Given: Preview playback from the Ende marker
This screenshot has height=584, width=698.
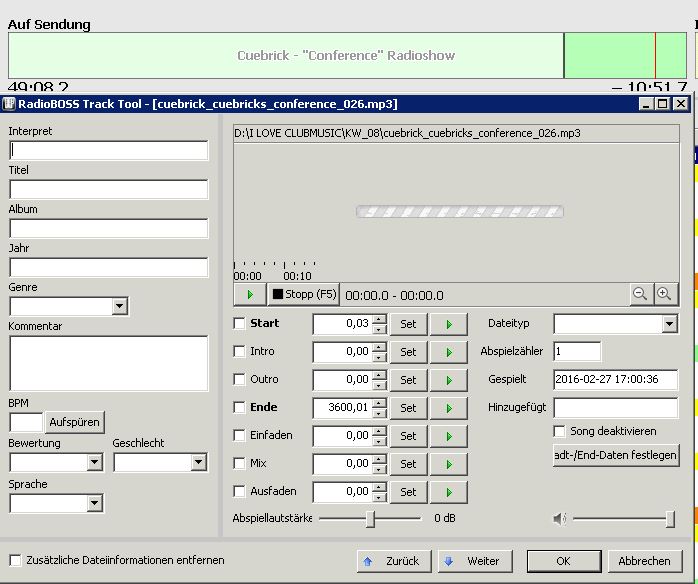Looking at the screenshot, I should pyautogui.click(x=449, y=408).
